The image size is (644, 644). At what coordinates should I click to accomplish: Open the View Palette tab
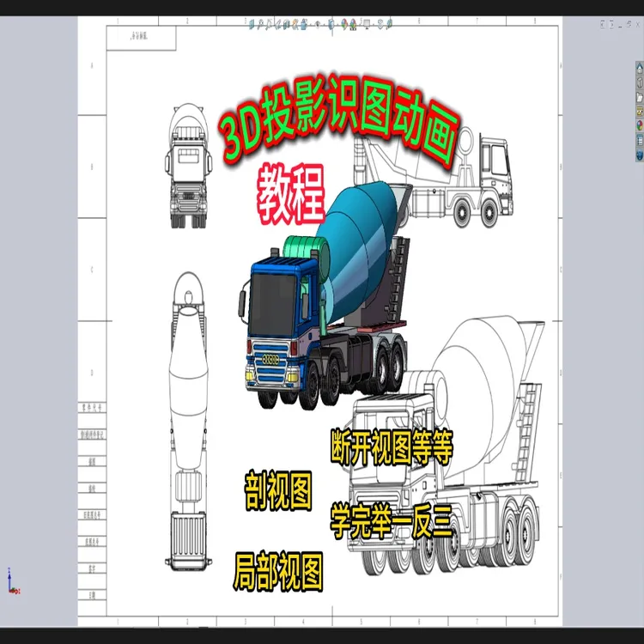click(640, 111)
